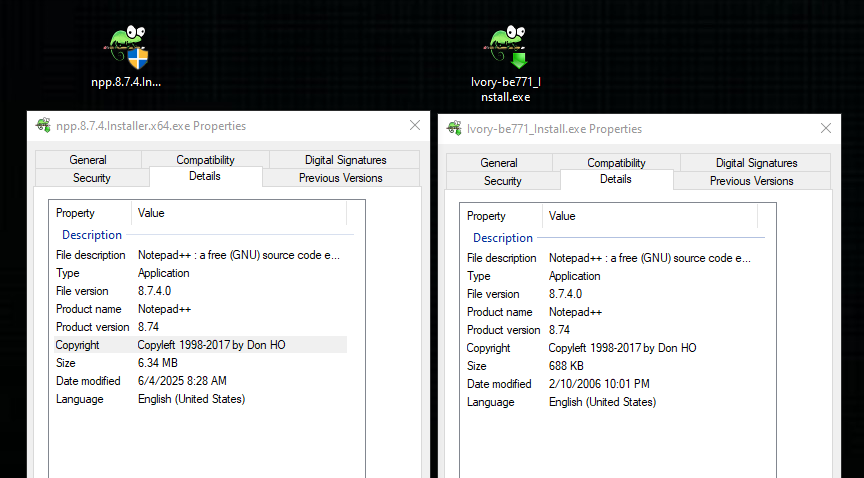
Task: Click the title bar icon of Ivory Properties
Action: pos(454,129)
